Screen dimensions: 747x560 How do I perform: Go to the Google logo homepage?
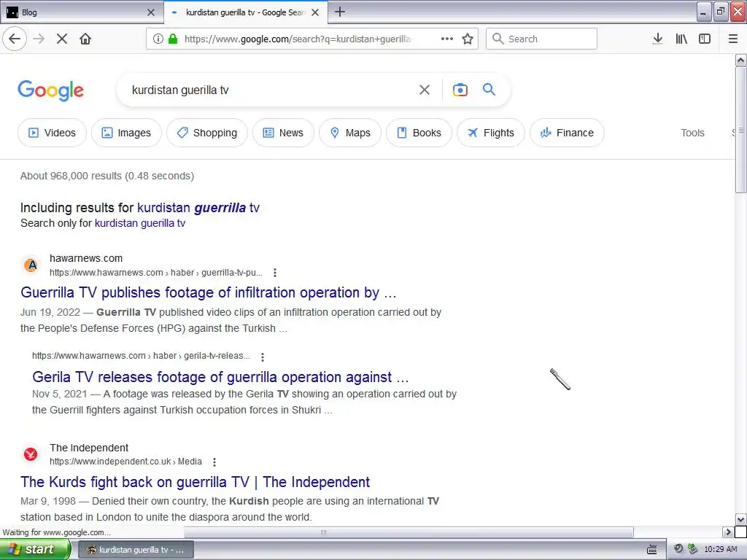tap(50, 90)
